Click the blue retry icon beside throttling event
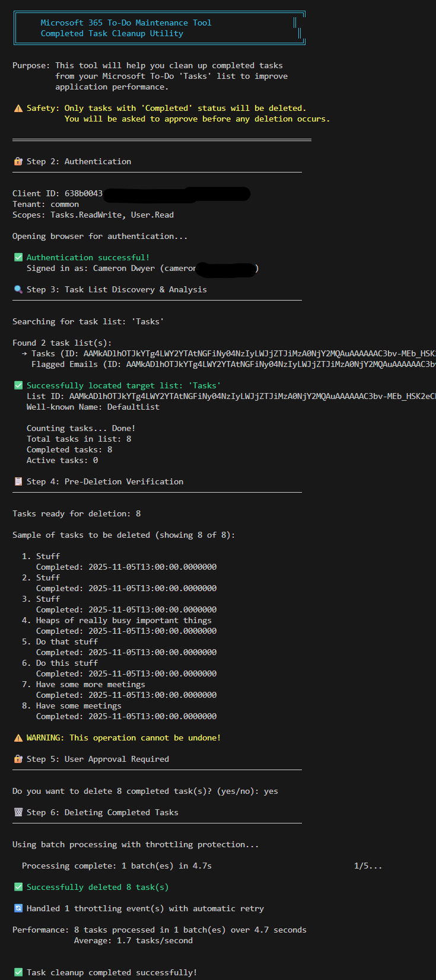The width and height of the screenshot is (436, 980). (x=18, y=909)
